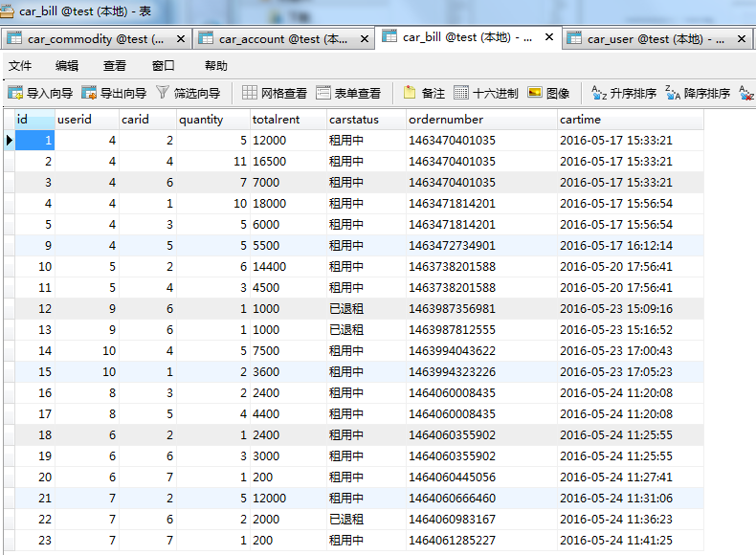
Task: Select cartime 2016-05-17 16:12:14
Action: 631,245
